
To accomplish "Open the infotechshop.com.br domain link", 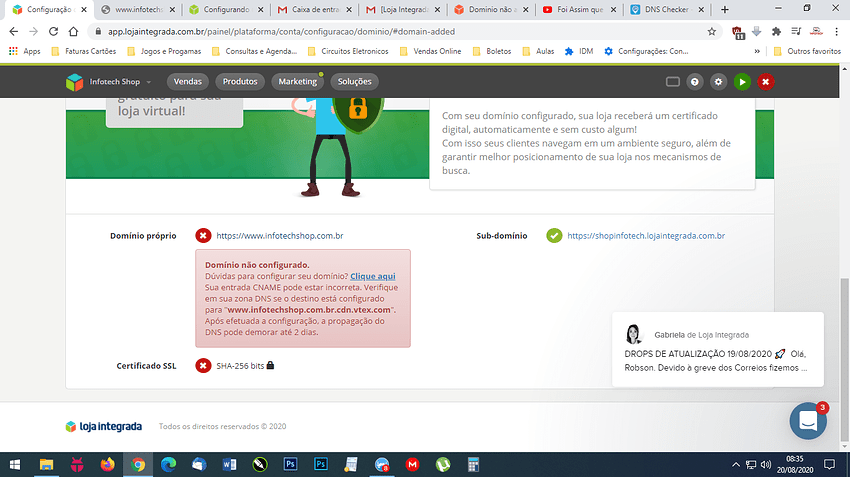I will tap(280, 236).
